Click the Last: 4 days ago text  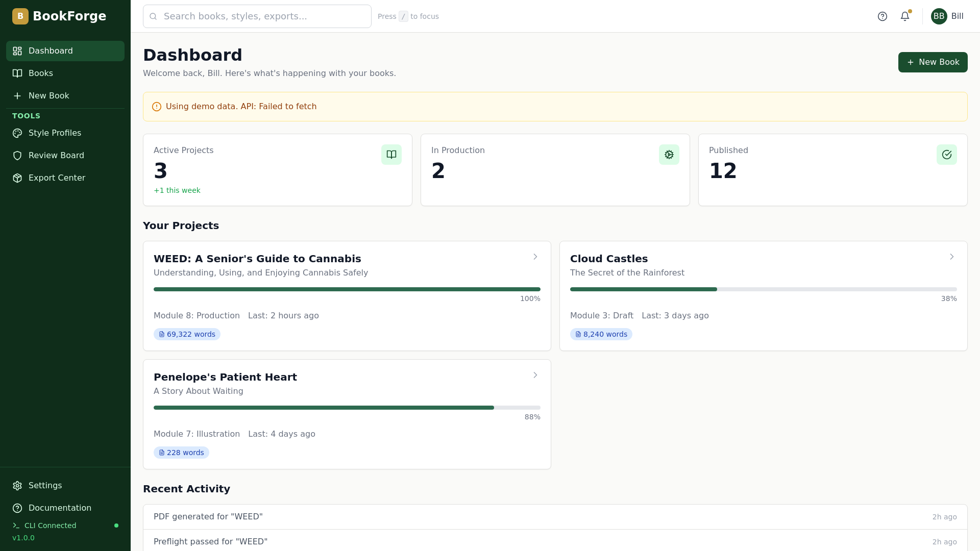pos(282,434)
